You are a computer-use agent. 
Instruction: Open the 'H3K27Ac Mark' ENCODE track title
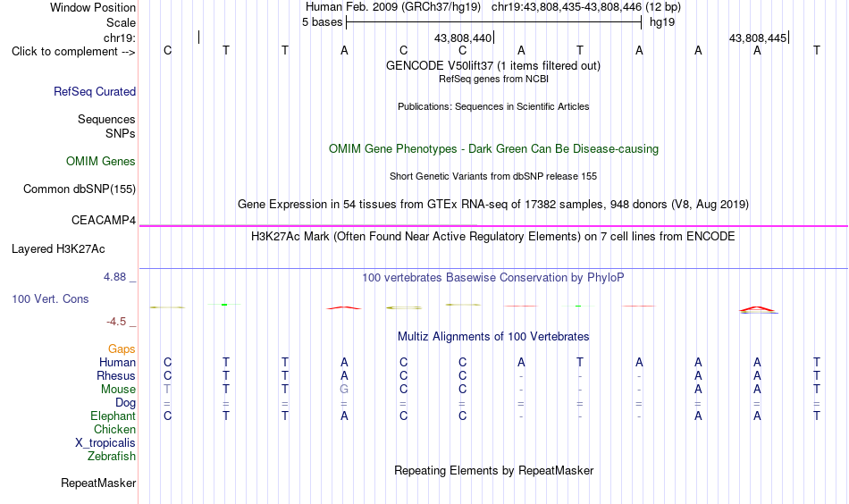pyautogui.click(x=493, y=237)
